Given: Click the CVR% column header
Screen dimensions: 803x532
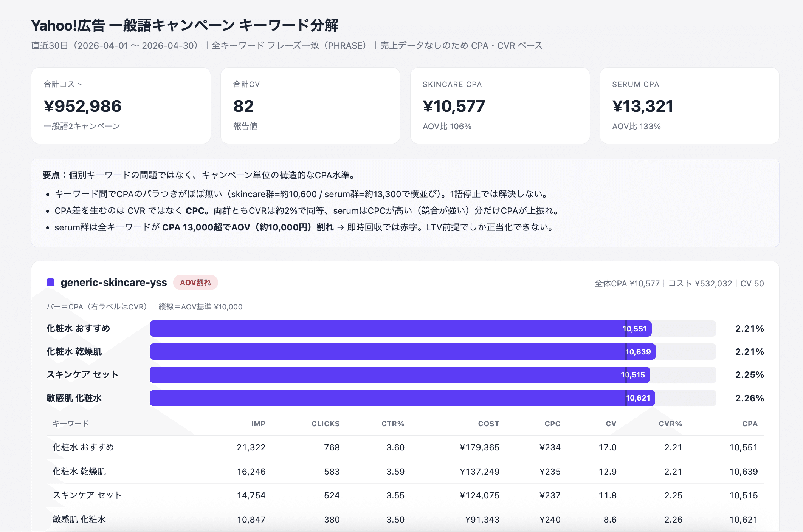Looking at the screenshot, I should point(670,424).
